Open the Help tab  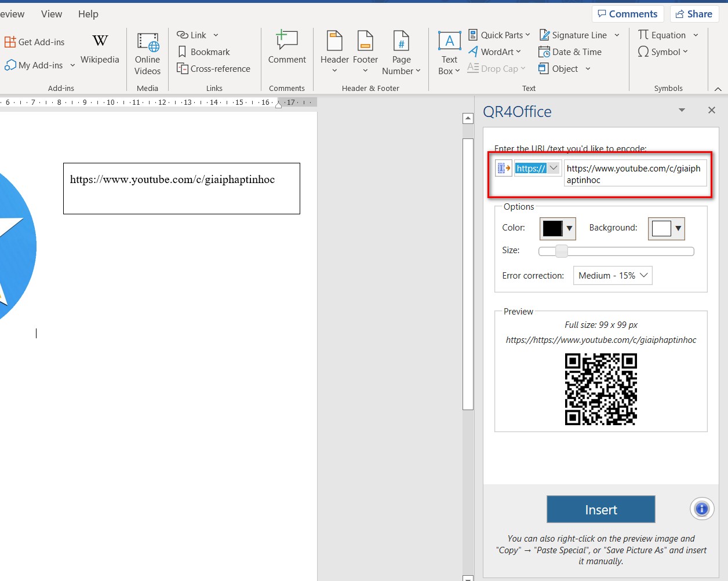click(x=88, y=14)
